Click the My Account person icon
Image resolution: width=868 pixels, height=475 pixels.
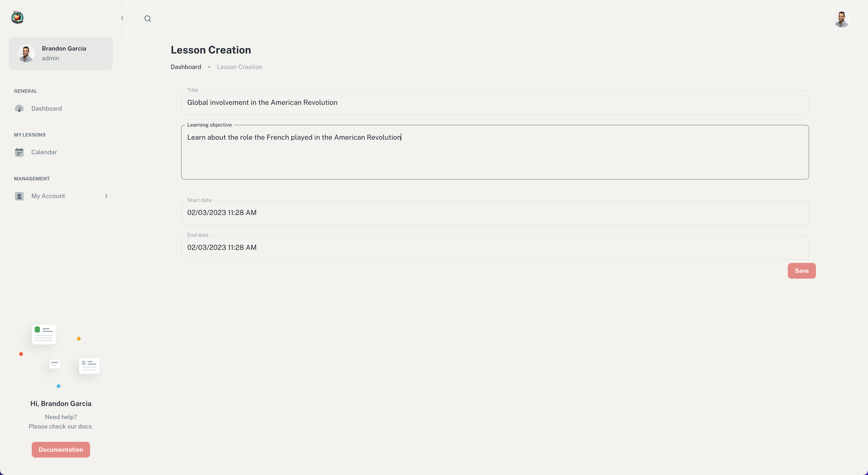(19, 196)
